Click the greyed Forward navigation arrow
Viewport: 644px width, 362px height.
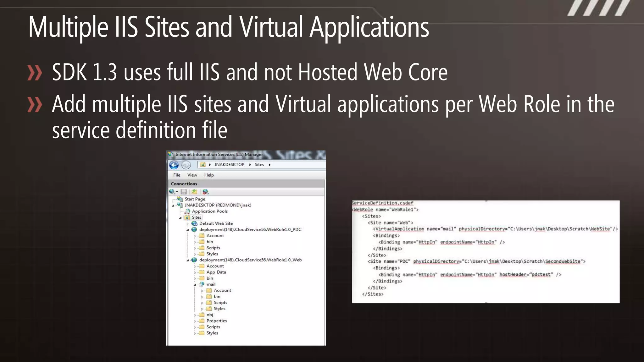tap(186, 165)
